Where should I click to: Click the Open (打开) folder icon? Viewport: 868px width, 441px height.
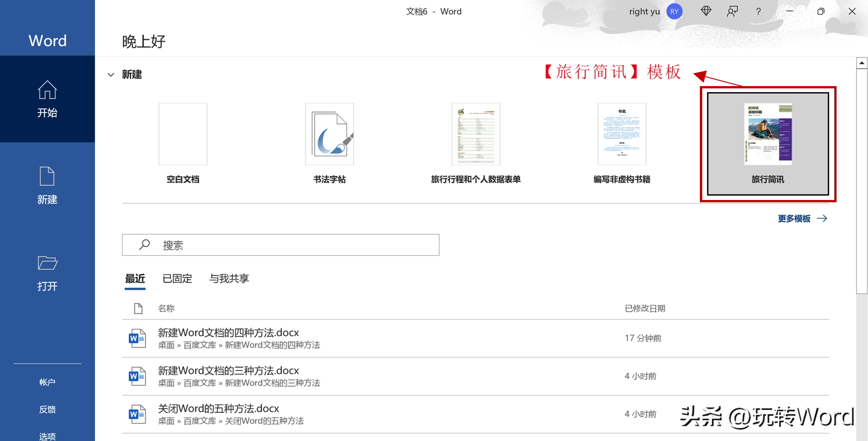point(47,263)
